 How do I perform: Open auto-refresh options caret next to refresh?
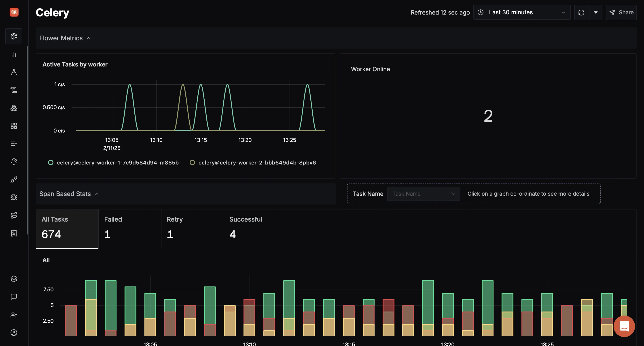596,13
